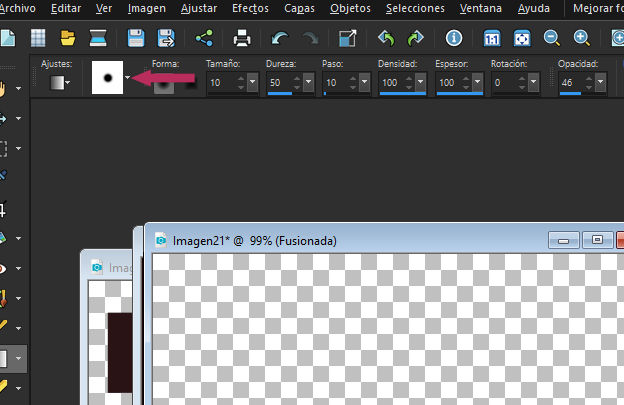Click the greyed-out redo arrow icon

click(x=310, y=39)
